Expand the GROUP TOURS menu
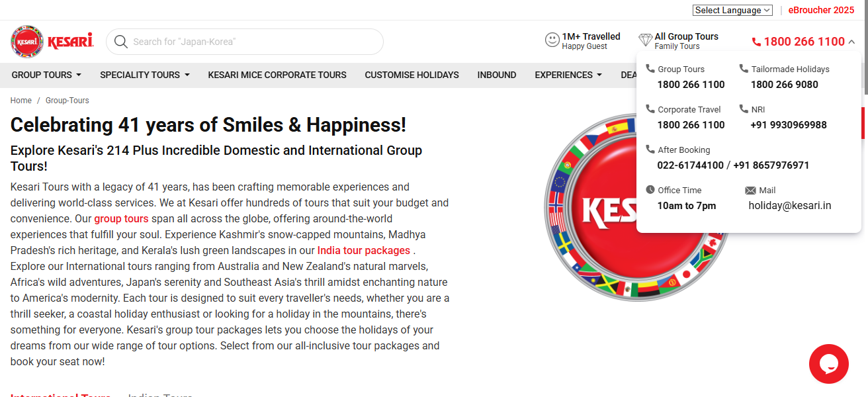868x397 pixels. pos(46,75)
